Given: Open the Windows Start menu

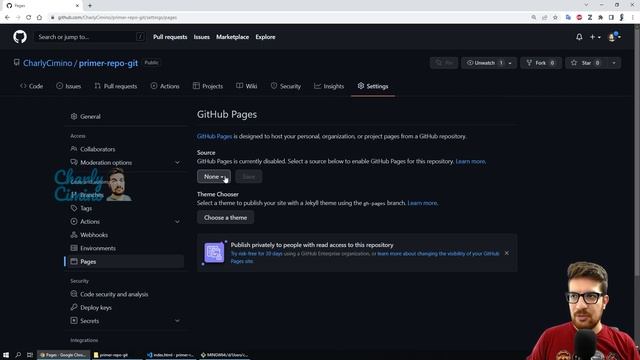Looking at the screenshot, I should tap(6, 355).
